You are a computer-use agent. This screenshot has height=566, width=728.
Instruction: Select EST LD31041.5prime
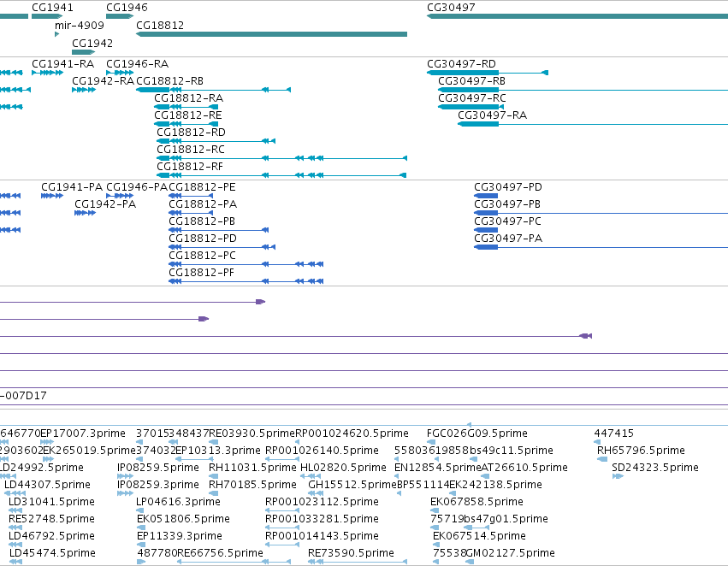pos(51,502)
